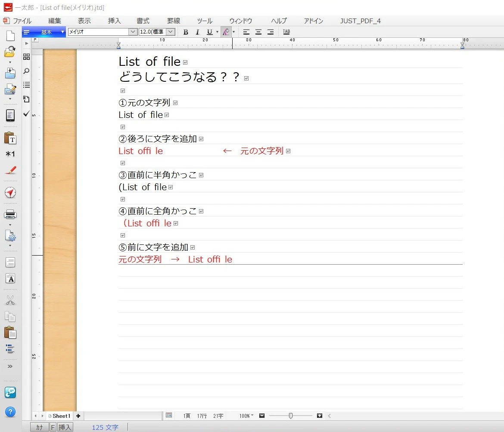Open underline style dropdown arrow

(217, 32)
